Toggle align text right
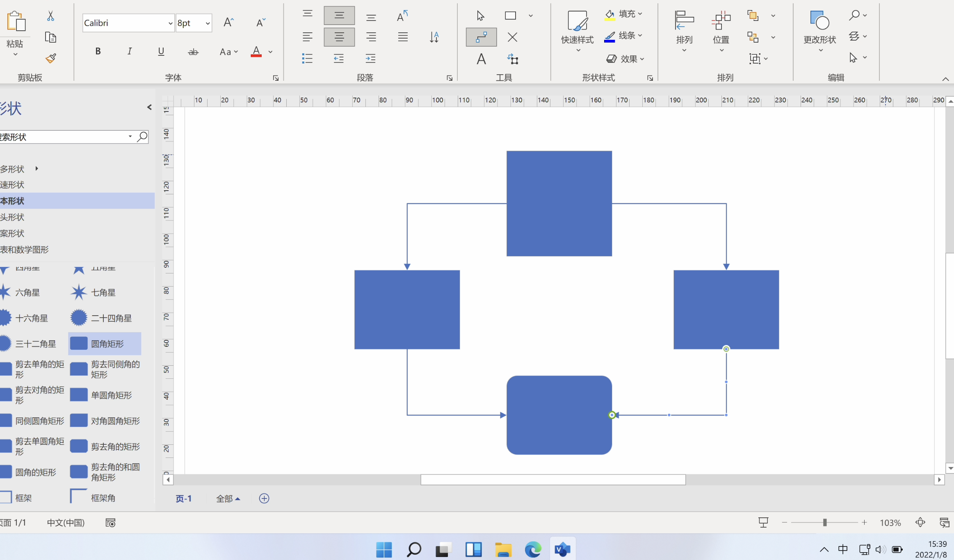954x560 pixels. [371, 37]
